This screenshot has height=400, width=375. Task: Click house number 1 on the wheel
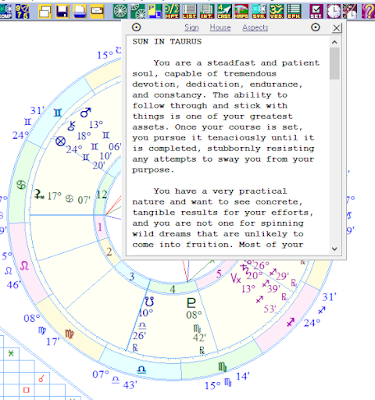(x=99, y=227)
